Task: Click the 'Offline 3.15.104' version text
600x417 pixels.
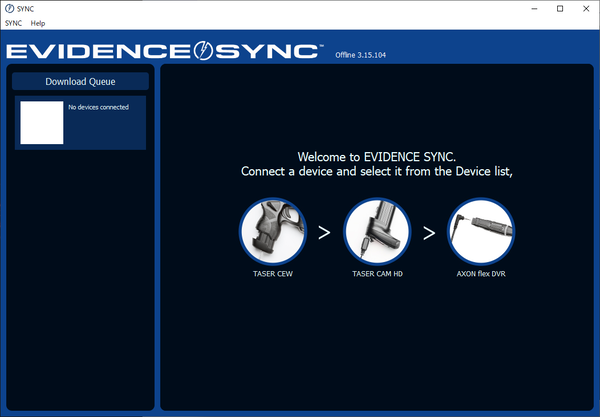Action: coord(360,55)
